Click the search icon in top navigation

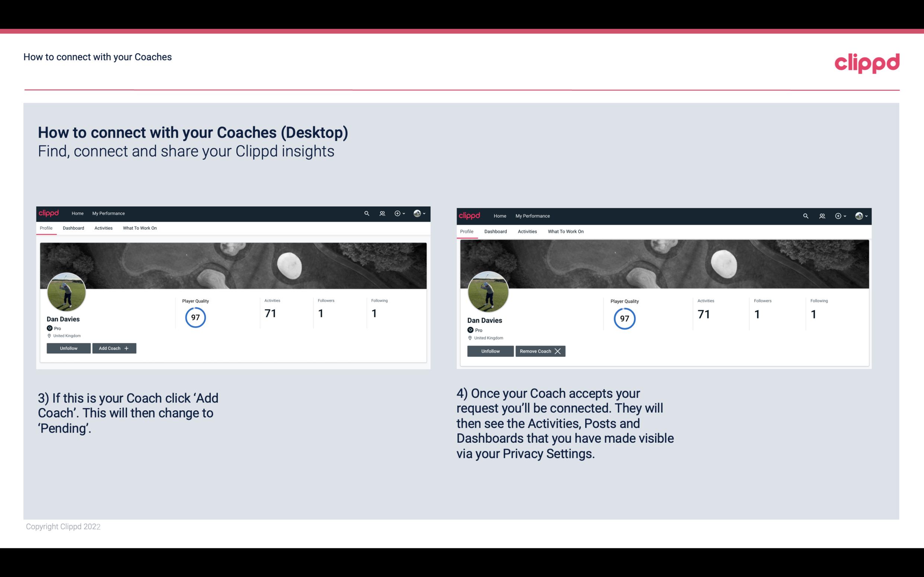click(367, 214)
